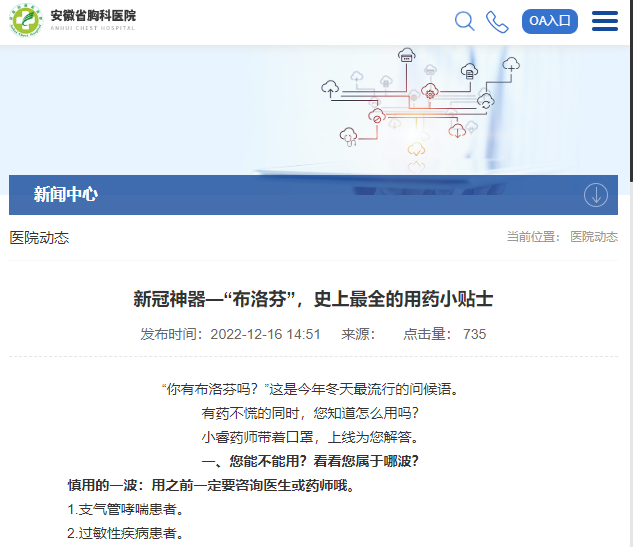Click the telephone contact icon
The width and height of the screenshot is (633, 547).
497,22
